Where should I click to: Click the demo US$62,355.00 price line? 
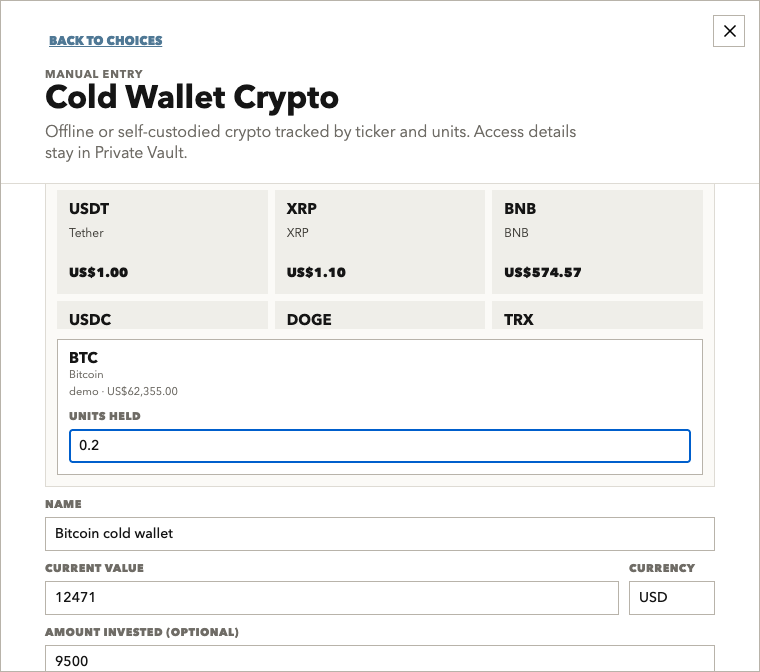123,391
